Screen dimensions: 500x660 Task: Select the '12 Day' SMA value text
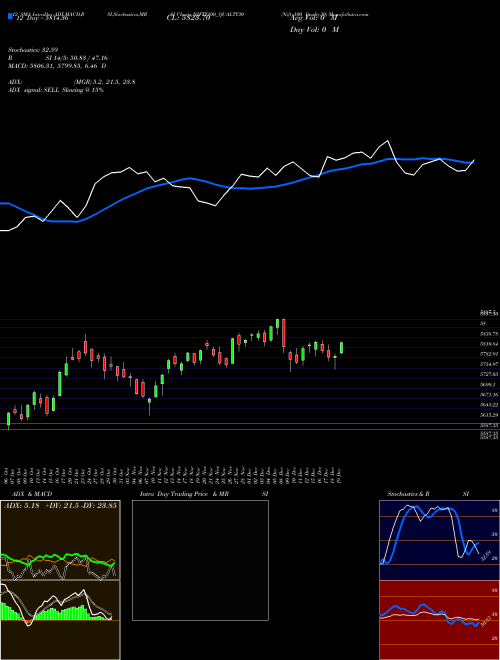[x=42, y=18]
